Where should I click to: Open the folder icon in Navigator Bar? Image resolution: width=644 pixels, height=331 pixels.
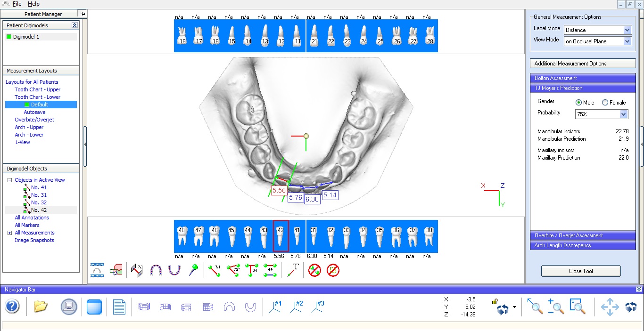(x=41, y=307)
